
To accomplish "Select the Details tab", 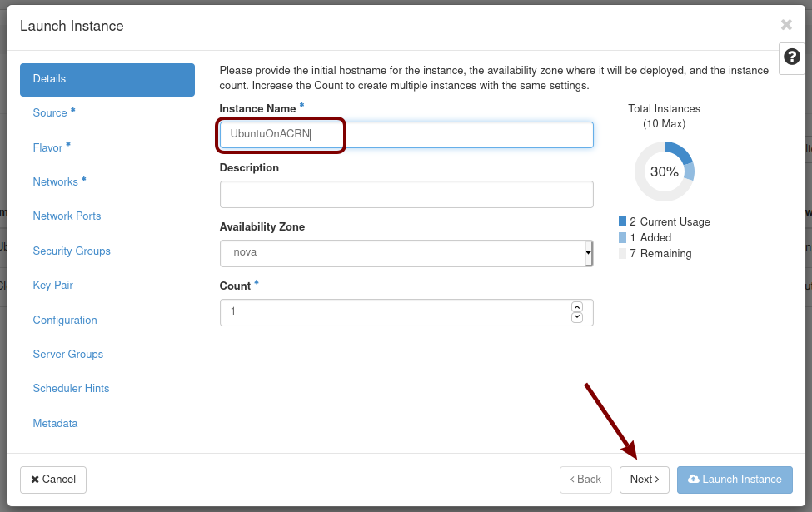I will click(x=107, y=79).
